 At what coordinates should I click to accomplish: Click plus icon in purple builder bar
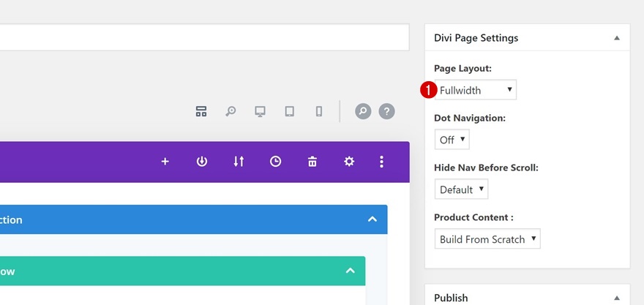coord(165,162)
